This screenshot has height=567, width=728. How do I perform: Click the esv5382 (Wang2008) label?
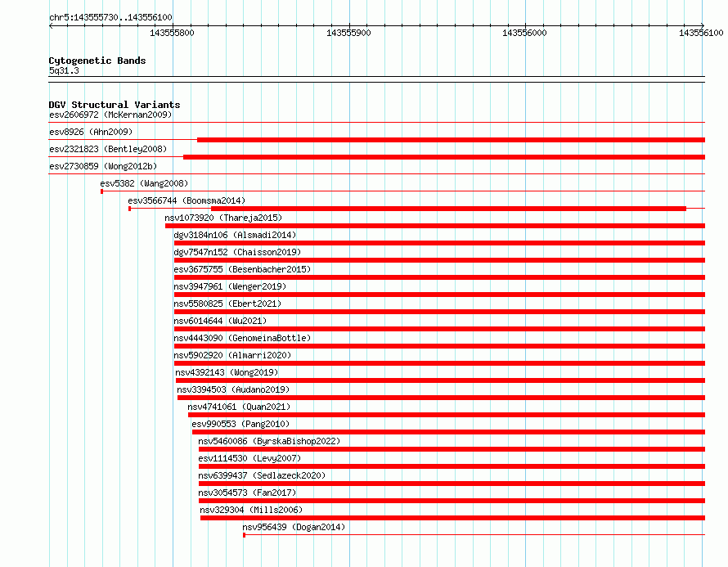144,183
